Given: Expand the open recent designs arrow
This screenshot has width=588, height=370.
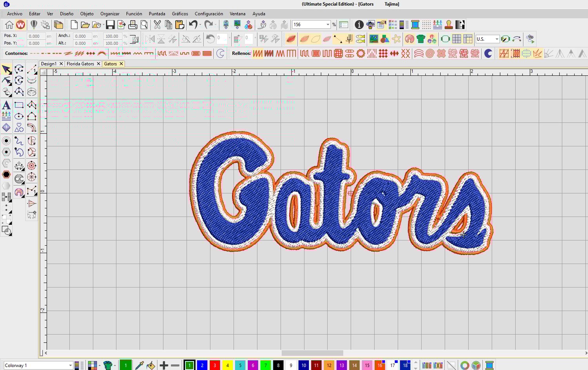Looking at the screenshot, I should point(103,25).
